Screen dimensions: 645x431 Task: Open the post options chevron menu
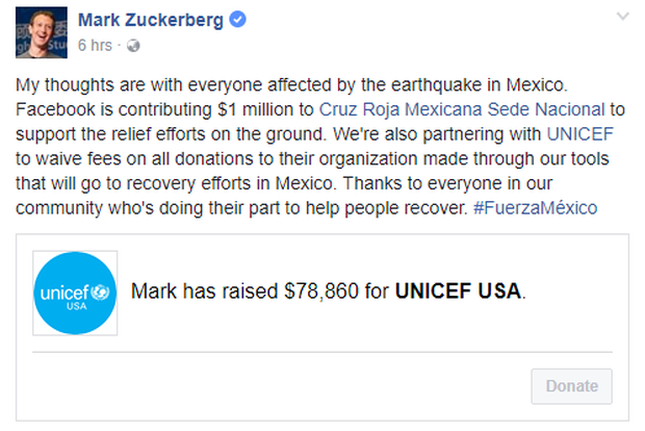click(624, 17)
